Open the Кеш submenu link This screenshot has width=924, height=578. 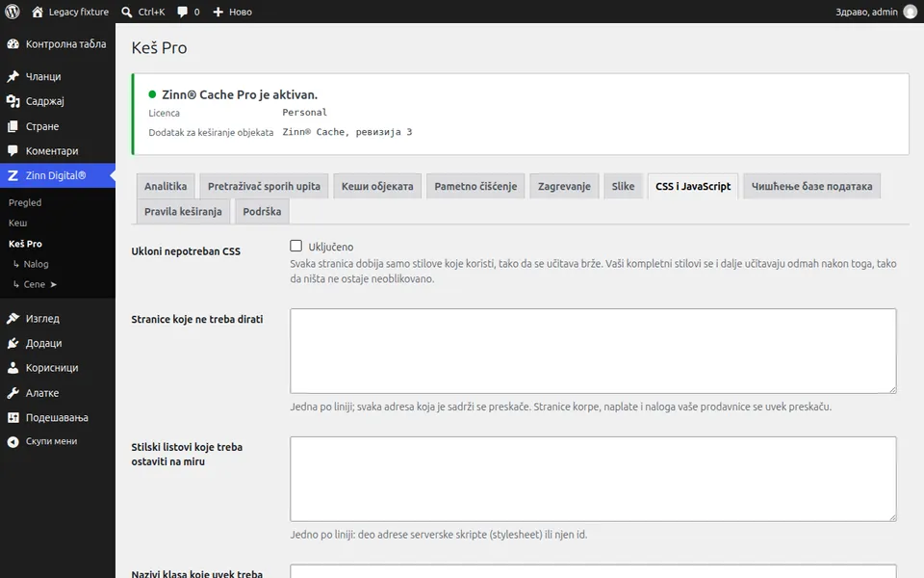pyautogui.click(x=17, y=223)
